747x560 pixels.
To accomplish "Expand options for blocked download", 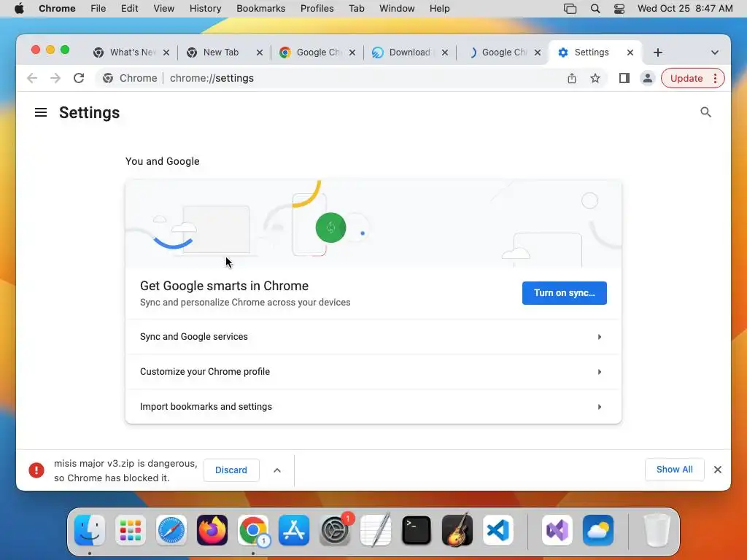I will [x=276, y=470].
